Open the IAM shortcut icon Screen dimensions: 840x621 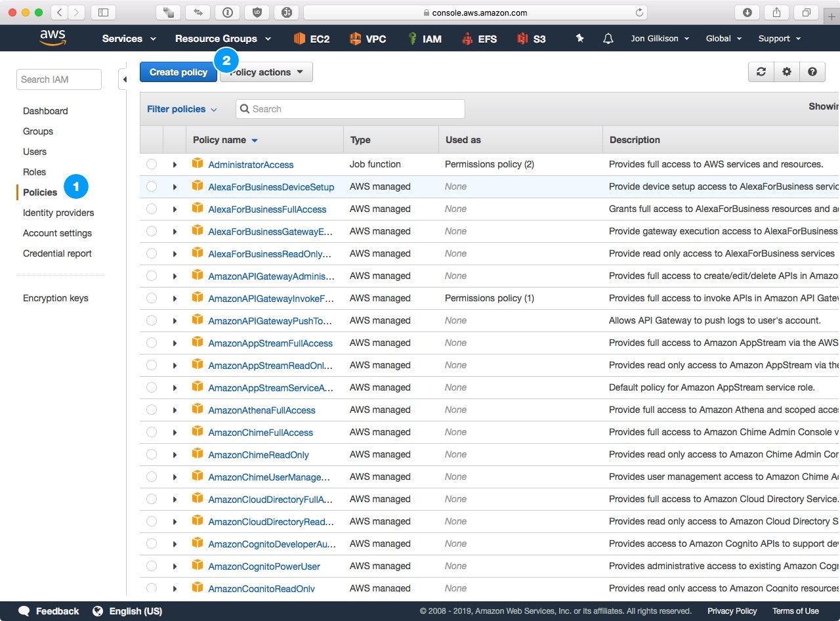tap(413, 39)
